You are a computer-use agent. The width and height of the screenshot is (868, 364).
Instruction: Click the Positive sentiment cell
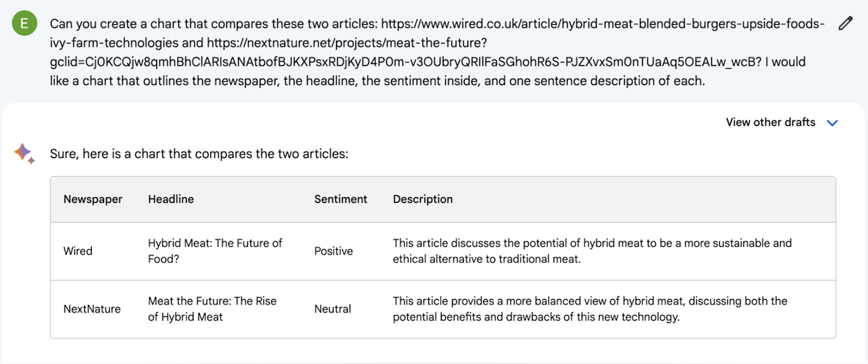[334, 251]
